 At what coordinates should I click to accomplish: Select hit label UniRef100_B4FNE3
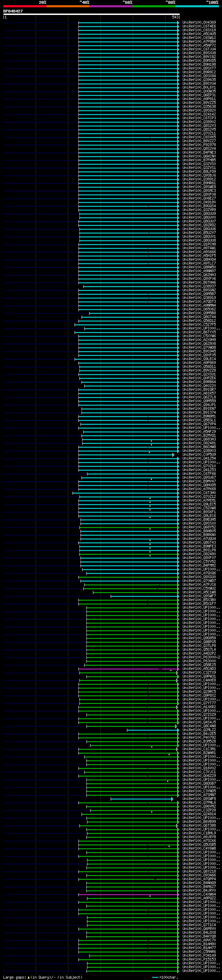(x=199, y=153)
